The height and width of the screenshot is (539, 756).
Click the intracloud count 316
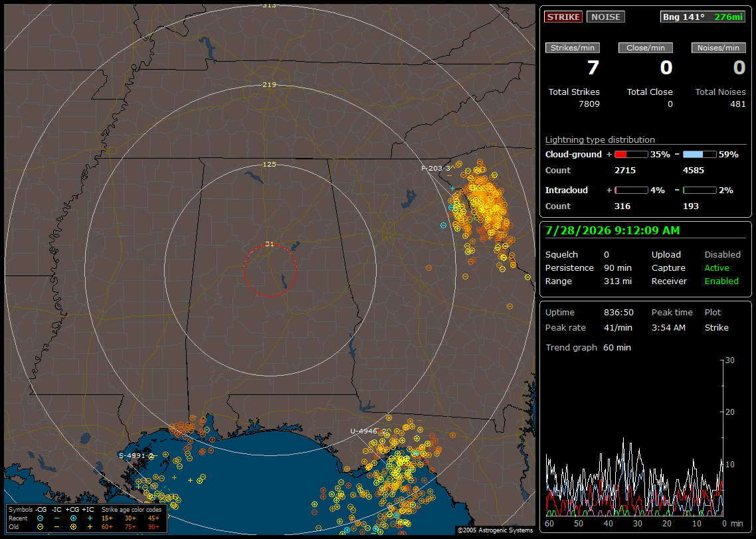pos(622,206)
